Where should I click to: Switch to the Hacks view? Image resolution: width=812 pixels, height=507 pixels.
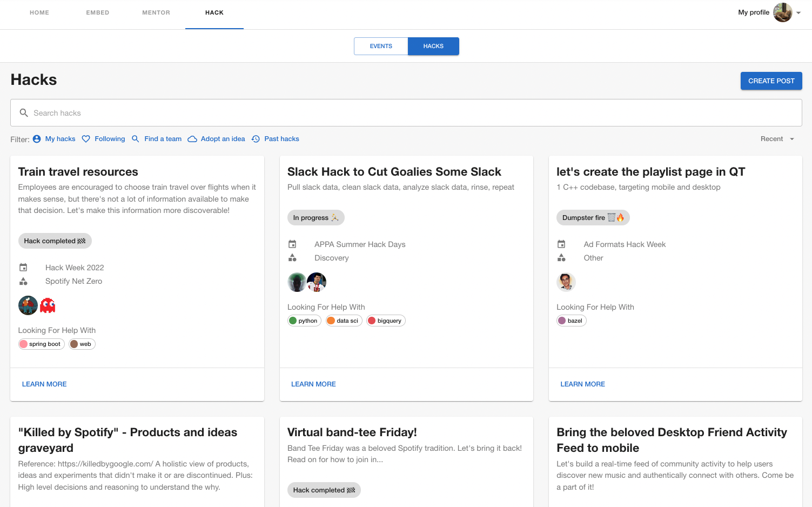tap(433, 46)
